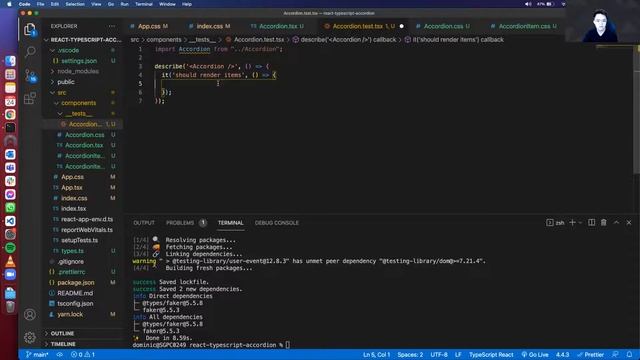Click the feedback icon in status bar
Viewport: 640px width, 360px height.
click(615, 354)
